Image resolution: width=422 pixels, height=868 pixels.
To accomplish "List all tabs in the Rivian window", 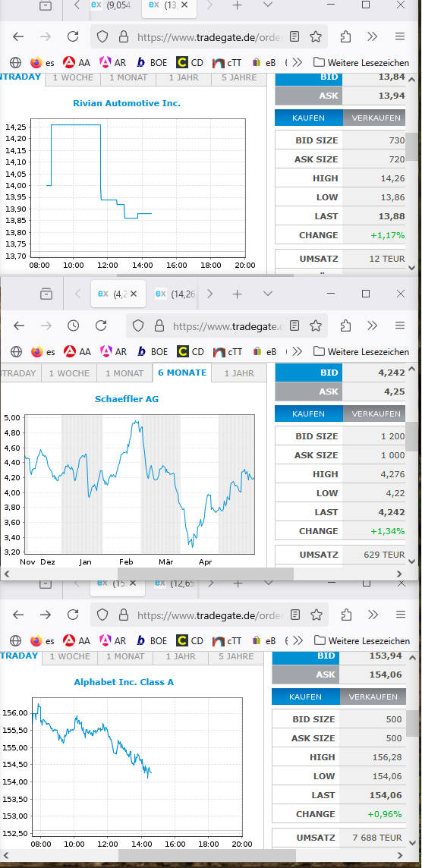I will [267, 5].
